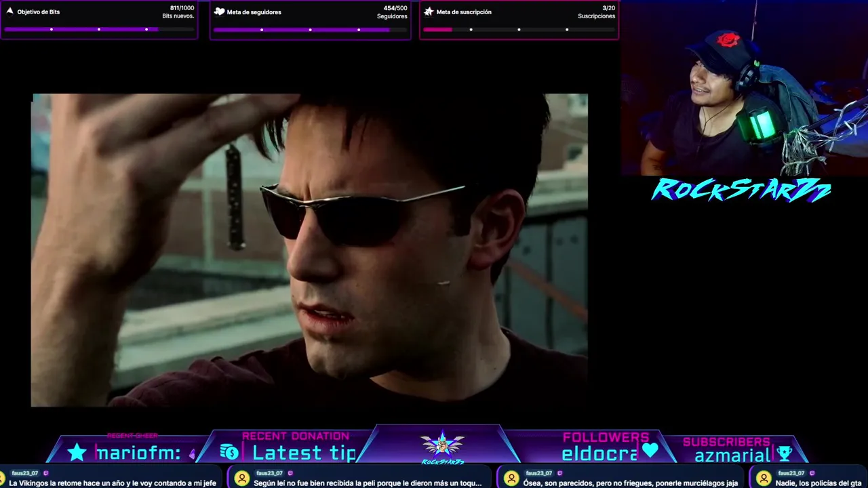
Task: Click 'Suscripciones' caption under 3/20
Action: click(597, 16)
